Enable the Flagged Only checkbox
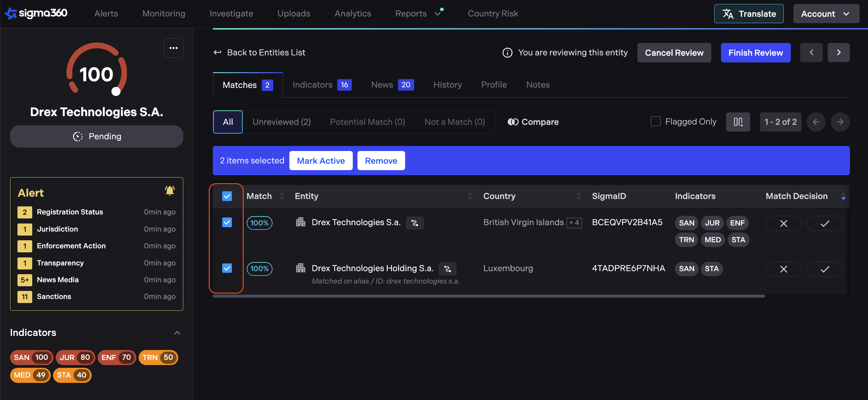 pos(655,122)
